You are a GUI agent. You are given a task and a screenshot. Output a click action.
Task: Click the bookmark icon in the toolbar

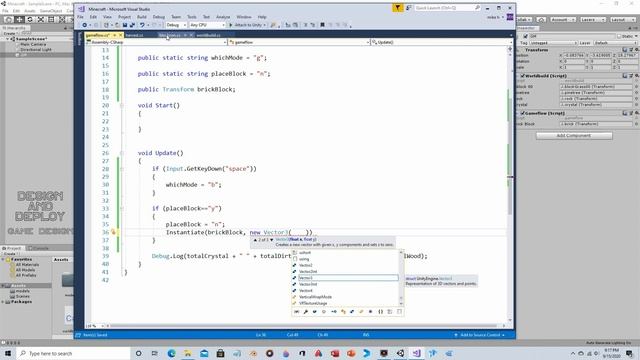[x=322, y=25]
